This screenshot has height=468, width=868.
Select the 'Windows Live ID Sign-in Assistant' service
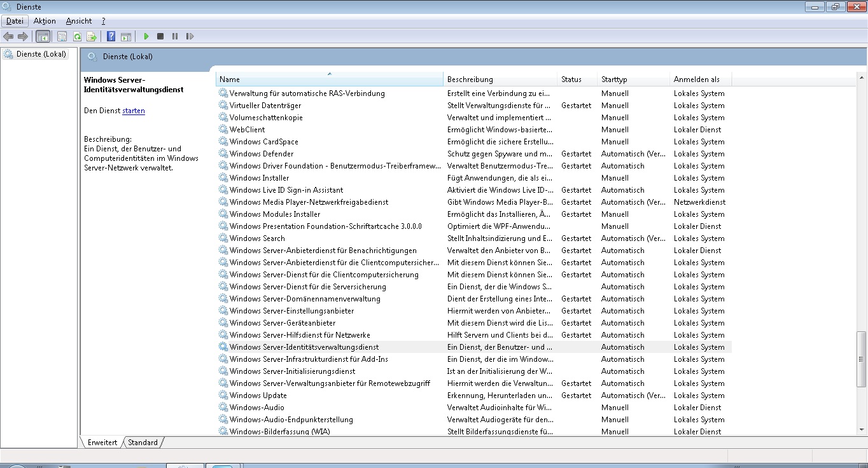coord(286,190)
